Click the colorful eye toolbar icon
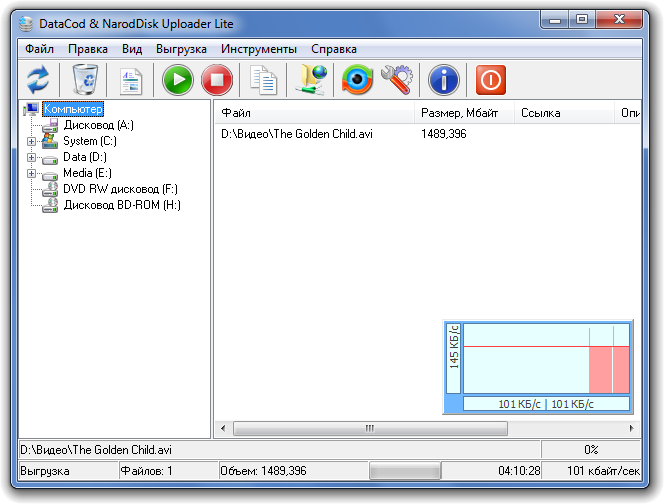Screen dimensions: 664x504 (x=357, y=79)
